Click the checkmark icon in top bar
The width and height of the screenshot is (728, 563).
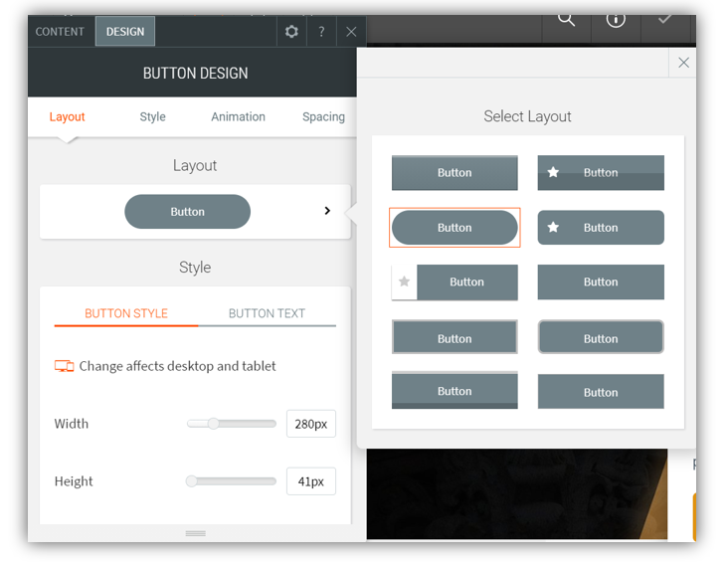coord(664,20)
